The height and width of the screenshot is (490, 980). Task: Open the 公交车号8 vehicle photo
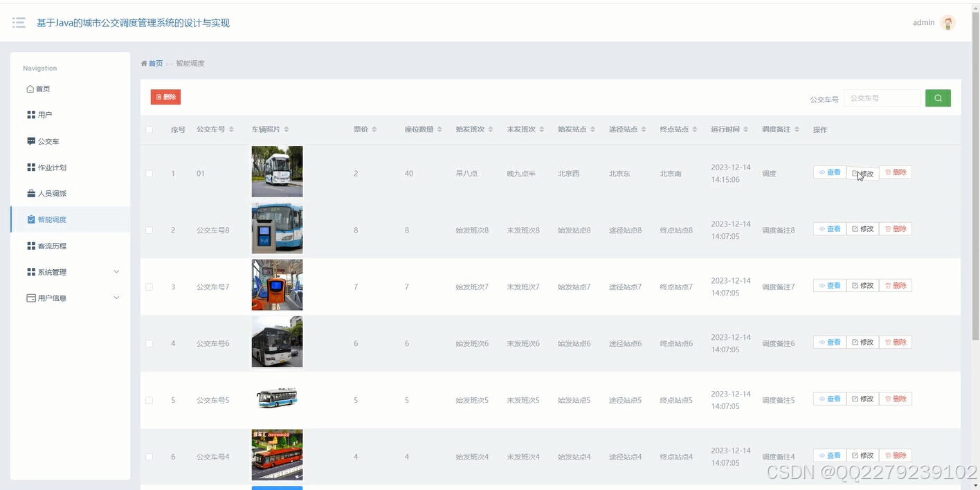[x=277, y=228]
